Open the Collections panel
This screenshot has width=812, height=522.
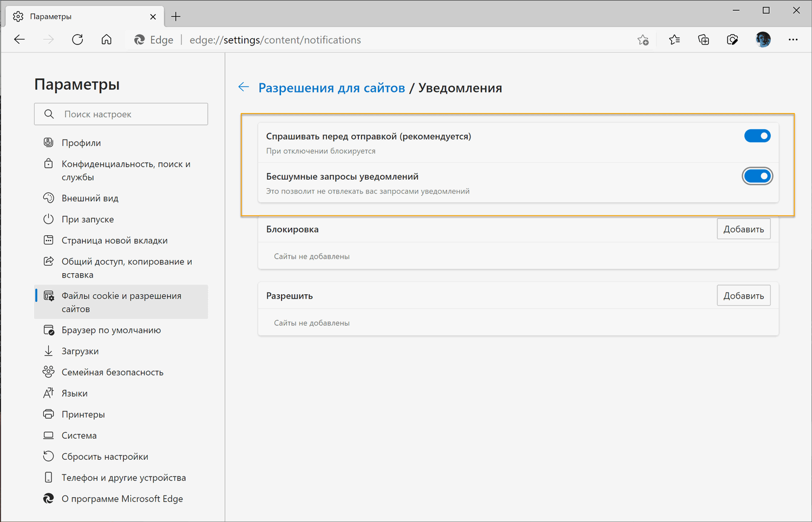[703, 39]
